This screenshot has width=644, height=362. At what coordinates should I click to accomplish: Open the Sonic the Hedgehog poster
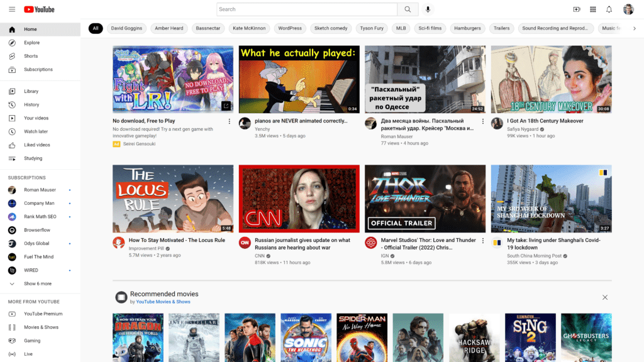306,337
